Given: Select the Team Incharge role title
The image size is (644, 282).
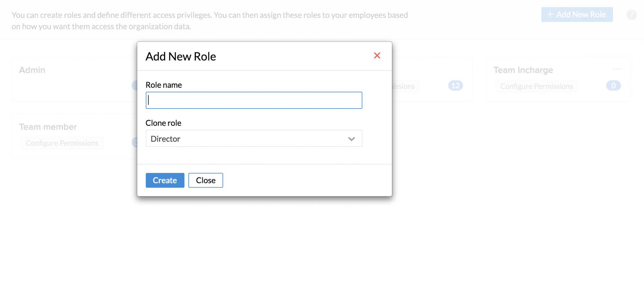Looking at the screenshot, I should pos(523,70).
